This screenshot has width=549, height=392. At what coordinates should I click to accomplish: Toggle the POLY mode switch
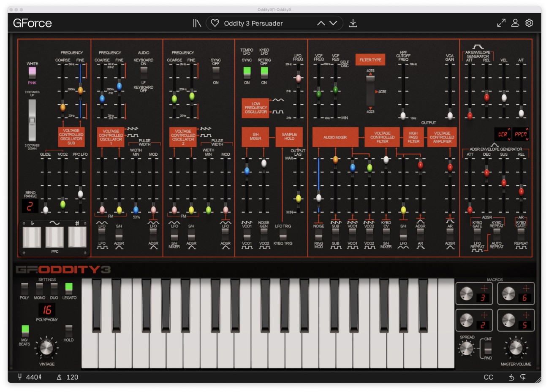click(x=24, y=289)
